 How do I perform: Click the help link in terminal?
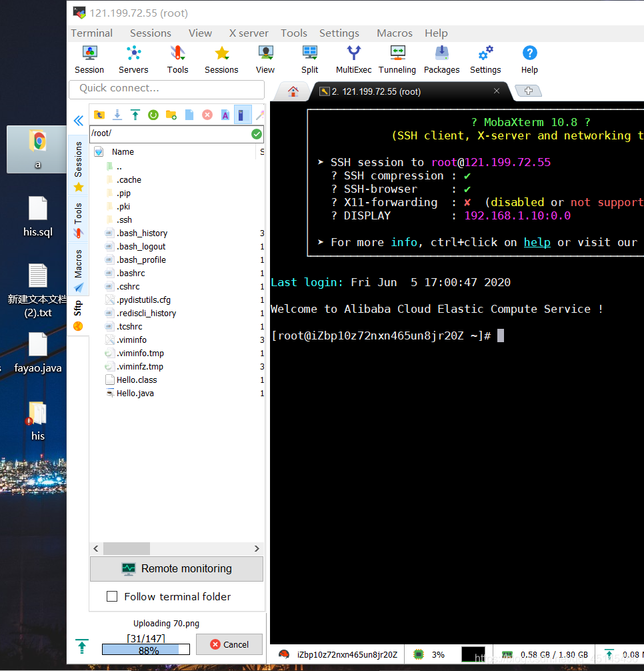point(537,242)
